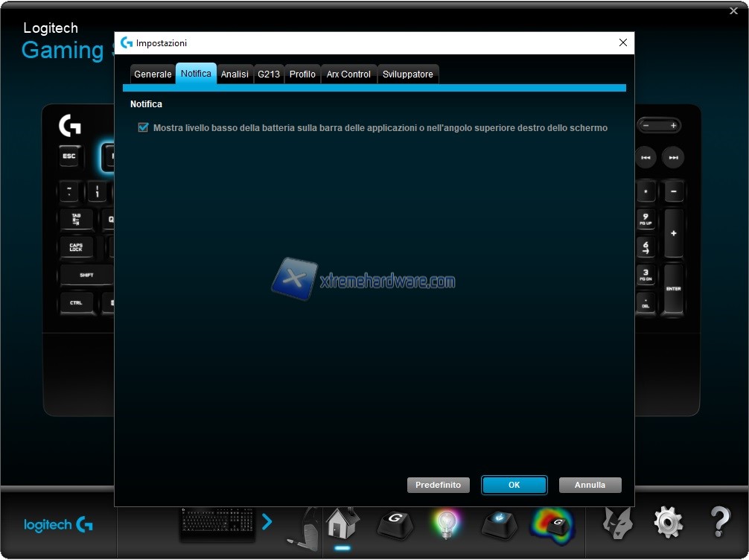Go to the Profilo tab
This screenshot has height=560, width=749.
point(302,74)
